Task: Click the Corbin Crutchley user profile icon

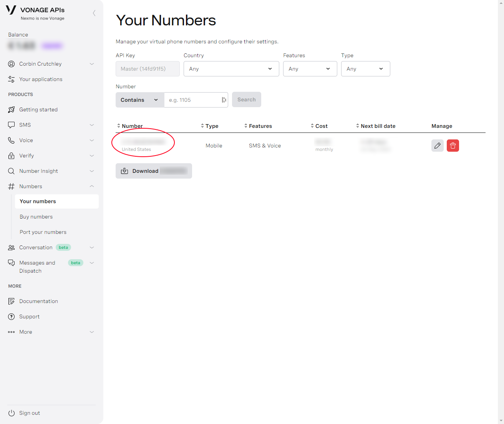Action: tap(12, 64)
